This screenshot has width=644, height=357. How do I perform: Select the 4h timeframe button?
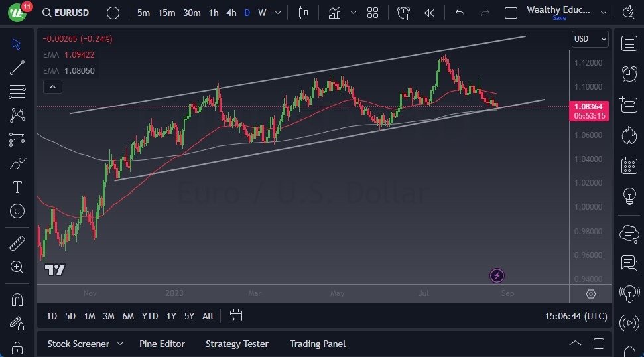click(x=231, y=13)
